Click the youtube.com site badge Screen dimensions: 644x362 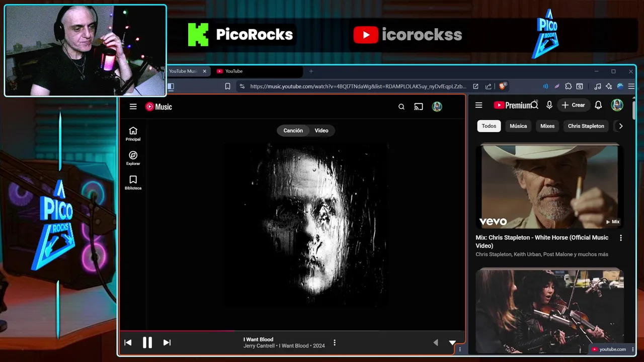coord(609,349)
